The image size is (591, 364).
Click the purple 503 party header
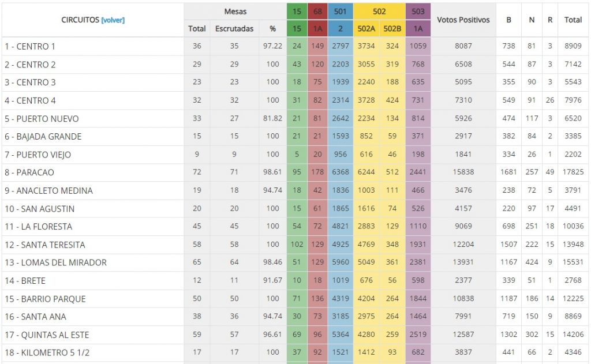[418, 11]
